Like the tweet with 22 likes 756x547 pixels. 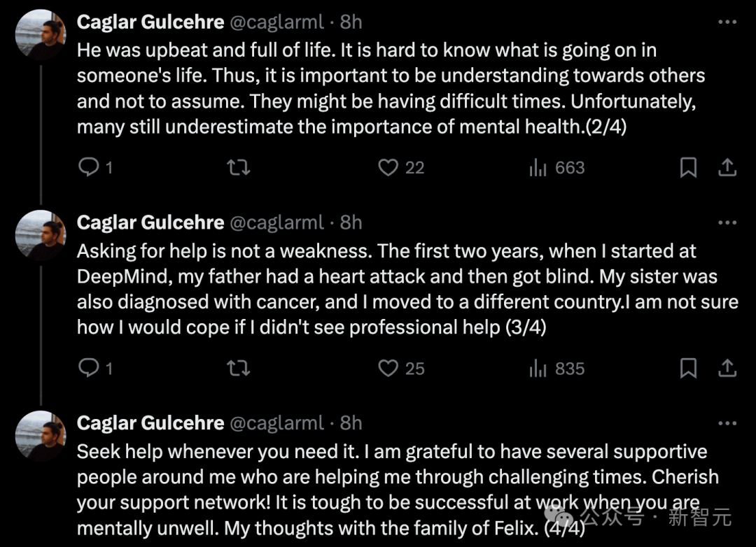(388, 168)
